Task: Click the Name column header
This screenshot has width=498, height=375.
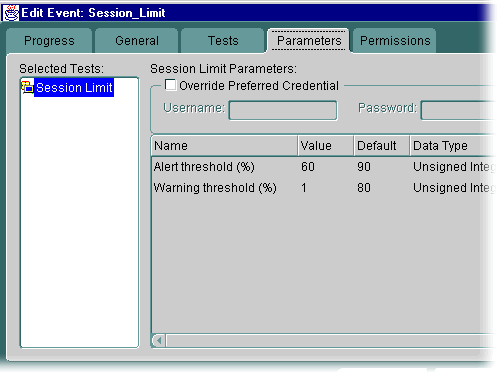Action: pos(224,146)
